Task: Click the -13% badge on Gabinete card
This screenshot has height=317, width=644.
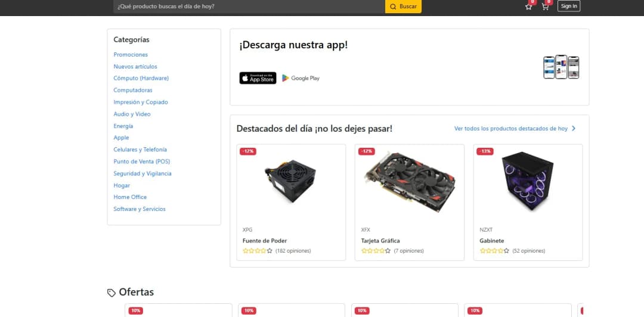Action: point(485,151)
